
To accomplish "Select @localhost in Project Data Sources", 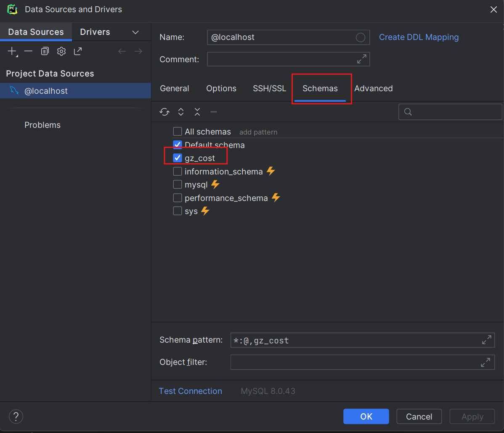I will coord(76,91).
